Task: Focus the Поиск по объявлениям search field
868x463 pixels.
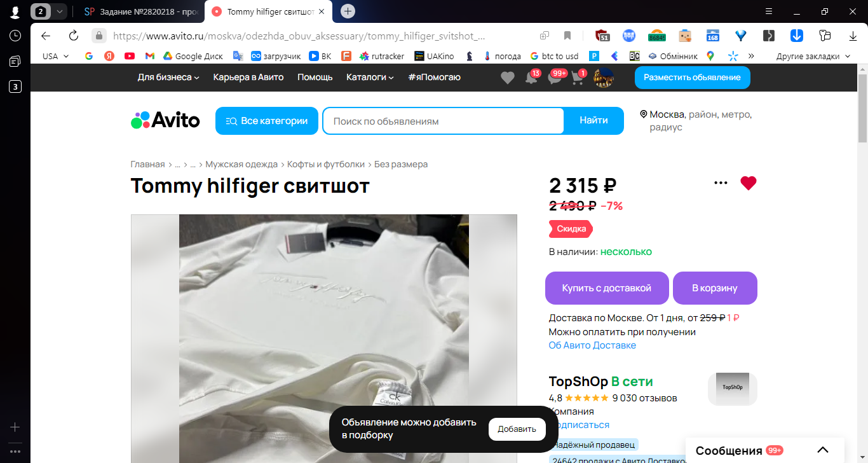Action: [x=443, y=121]
